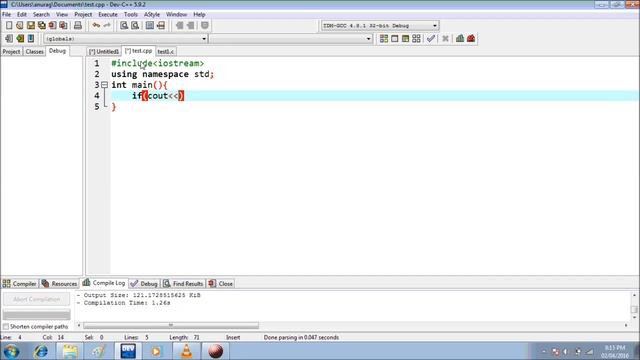
Task: Click the Save All toolbar icon
Action: pyautogui.click(x=42, y=25)
